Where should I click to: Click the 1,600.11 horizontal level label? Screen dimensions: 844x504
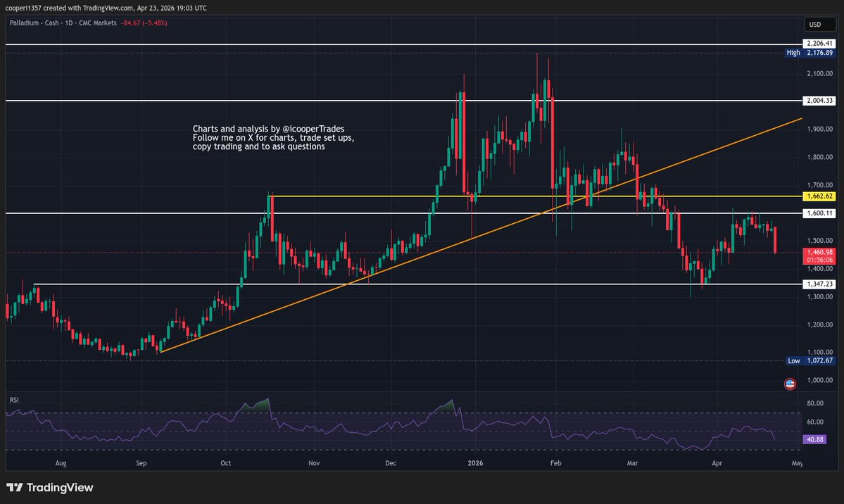click(x=820, y=213)
